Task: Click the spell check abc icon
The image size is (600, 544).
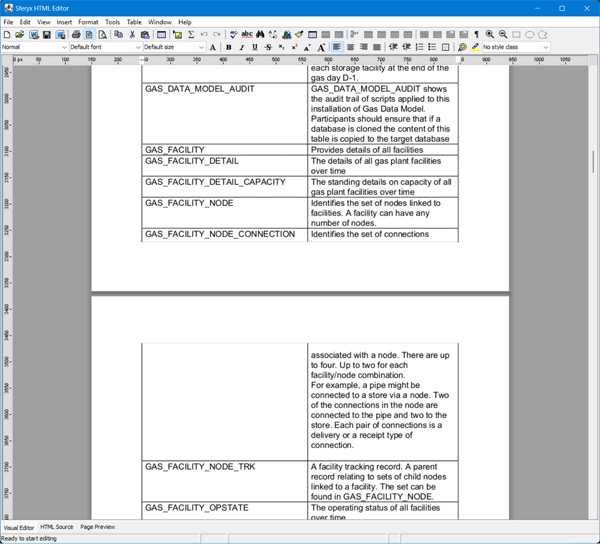Action: 247,35
